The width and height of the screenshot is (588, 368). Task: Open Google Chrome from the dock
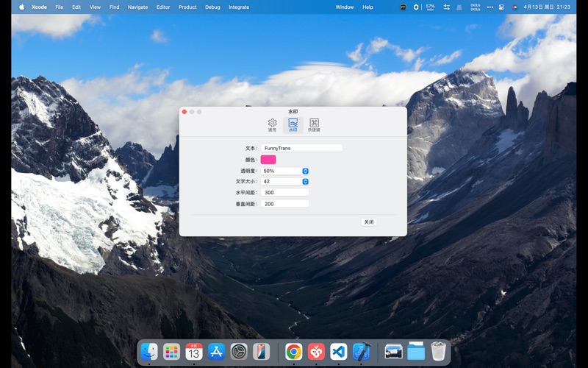(x=293, y=352)
